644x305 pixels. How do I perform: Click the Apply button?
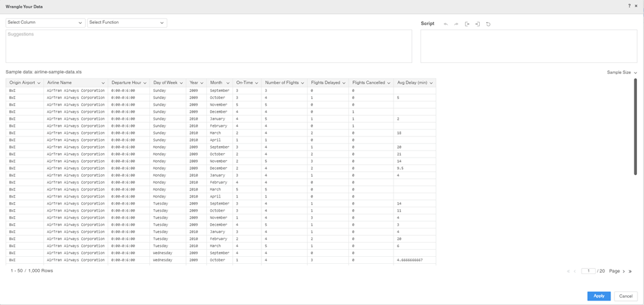click(x=598, y=296)
